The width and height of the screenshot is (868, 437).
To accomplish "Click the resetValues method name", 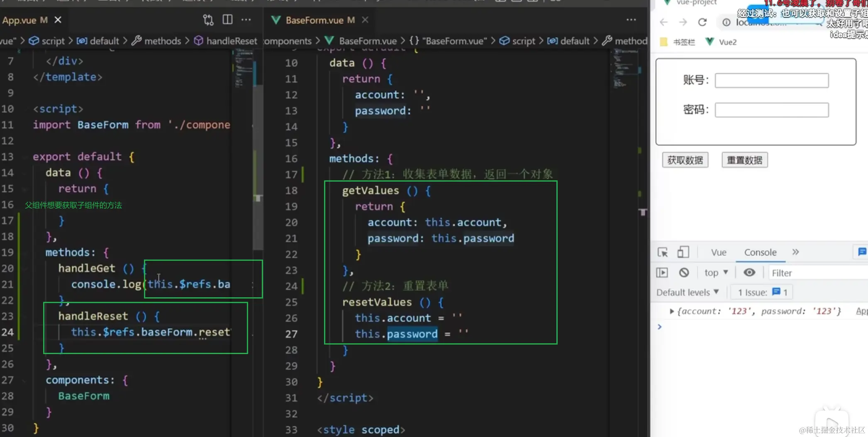I will (377, 302).
